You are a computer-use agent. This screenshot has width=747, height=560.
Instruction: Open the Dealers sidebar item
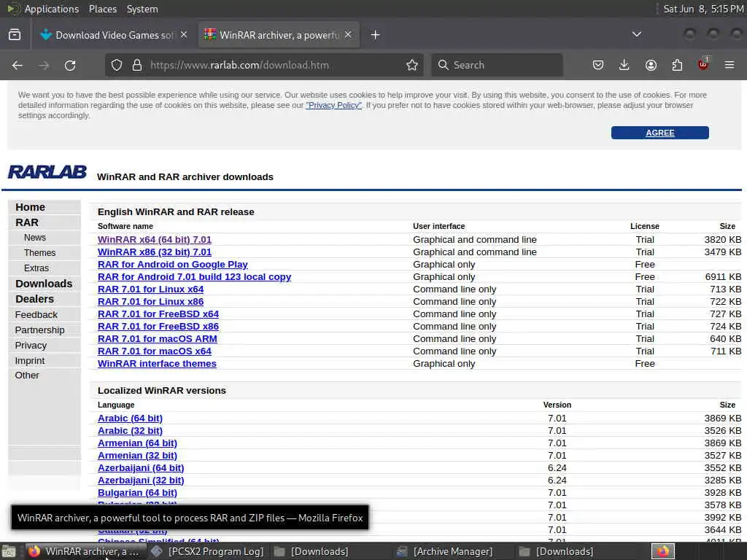[34, 299]
